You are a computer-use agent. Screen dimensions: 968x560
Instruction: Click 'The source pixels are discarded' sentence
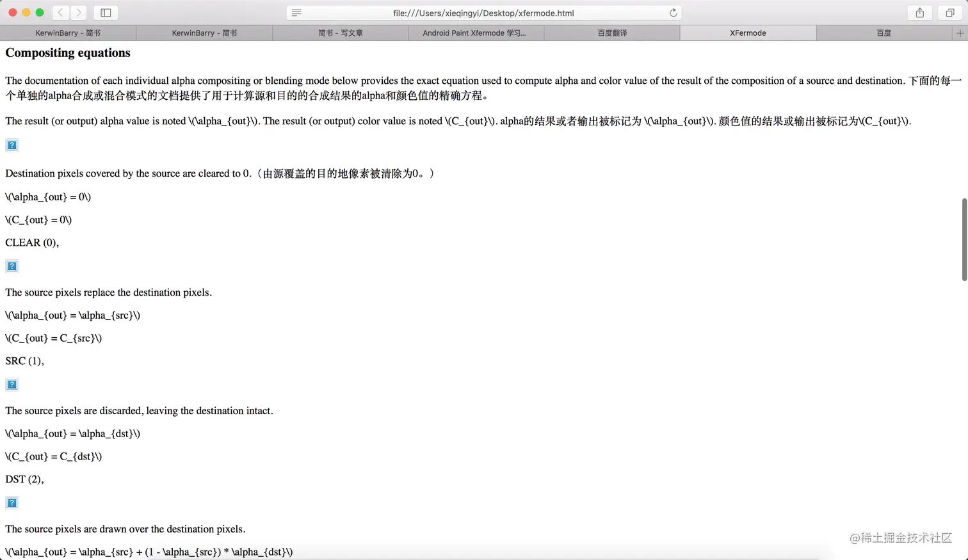[x=140, y=411]
